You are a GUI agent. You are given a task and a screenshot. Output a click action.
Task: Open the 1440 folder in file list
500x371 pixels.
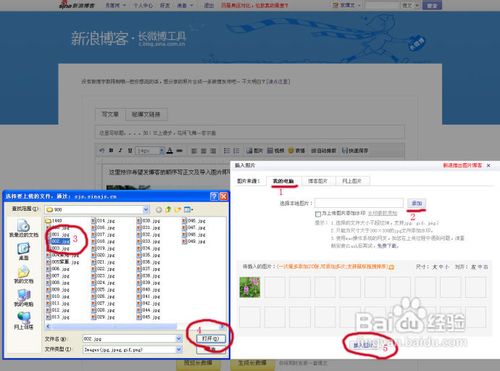(x=54, y=221)
